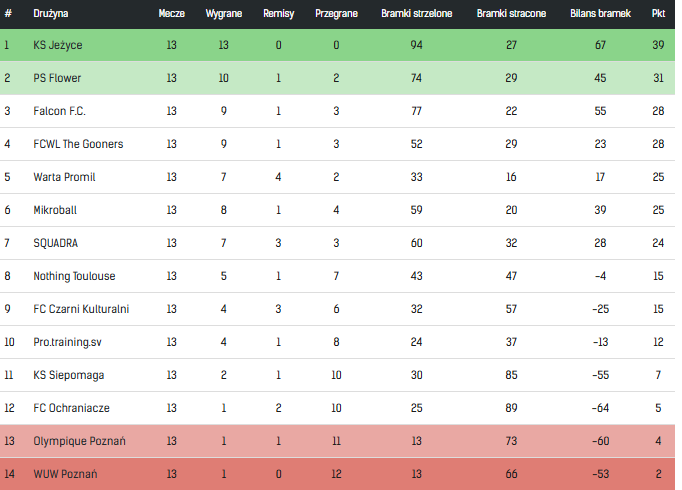Click Nothing Toulouse team name
Viewport: 682px width, 490px height.
(74, 276)
